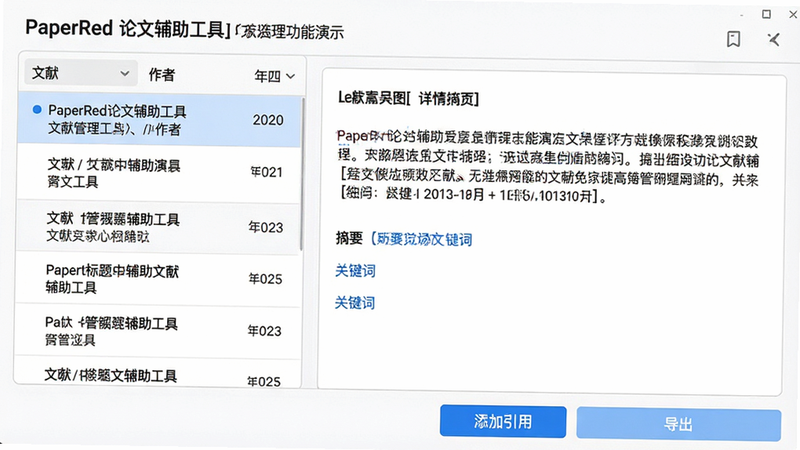Open the second 关键词 link
Image resolution: width=800 pixels, height=450 pixels.
pos(355,303)
